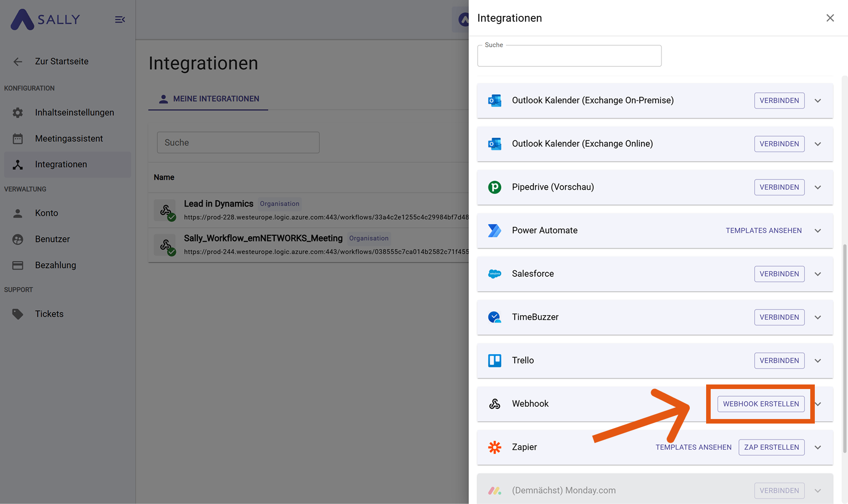848x504 pixels.
Task: Open Benutzer in sidebar
Action: tap(67, 239)
